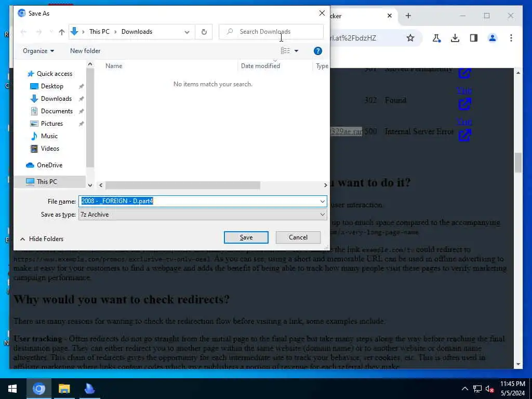The height and width of the screenshot is (399, 532).
Task: Select This PC in address breadcrumb
Action: coord(99,32)
